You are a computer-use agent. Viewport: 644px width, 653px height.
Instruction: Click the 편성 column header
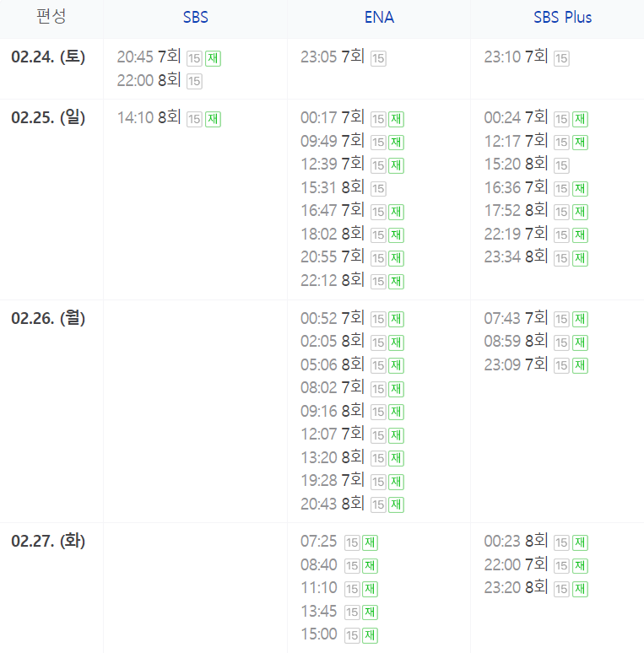point(51,17)
